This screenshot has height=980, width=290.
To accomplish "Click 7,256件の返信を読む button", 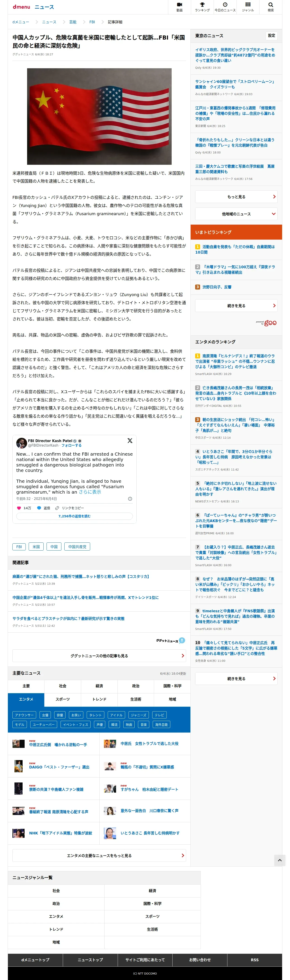I will (x=75, y=516).
